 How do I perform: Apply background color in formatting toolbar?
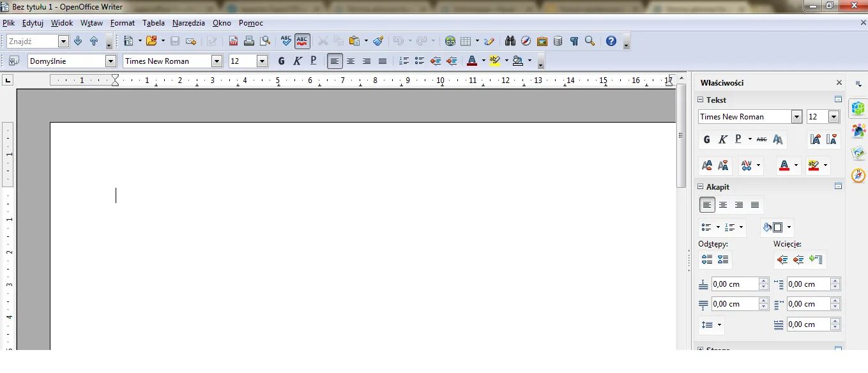coord(518,61)
